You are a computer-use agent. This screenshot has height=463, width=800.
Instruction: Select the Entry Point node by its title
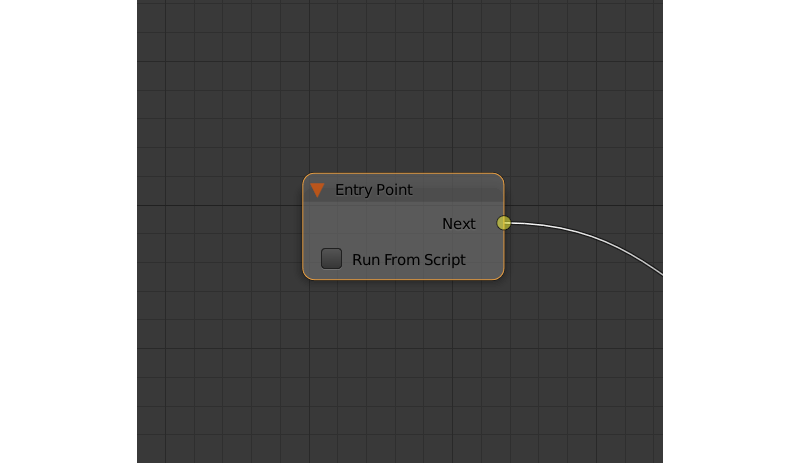[373, 189]
